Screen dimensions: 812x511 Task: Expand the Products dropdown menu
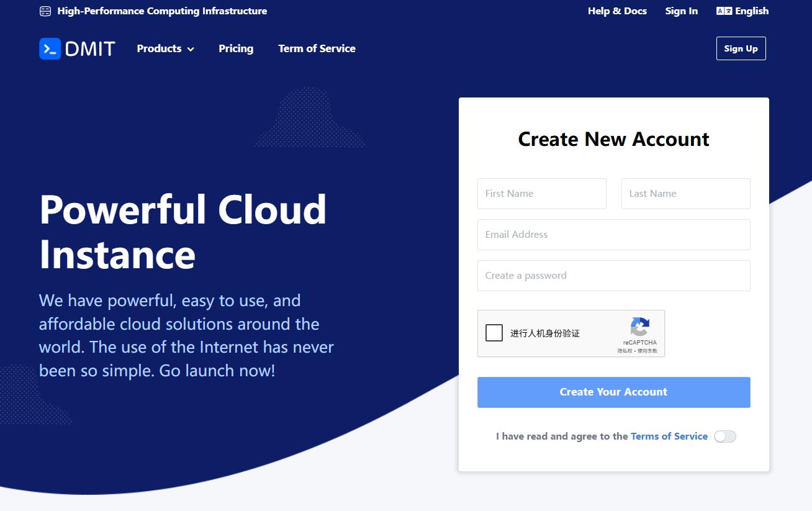(159, 48)
